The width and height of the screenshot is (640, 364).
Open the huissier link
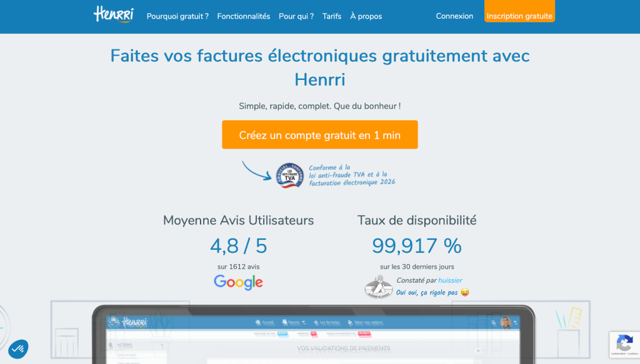click(450, 280)
